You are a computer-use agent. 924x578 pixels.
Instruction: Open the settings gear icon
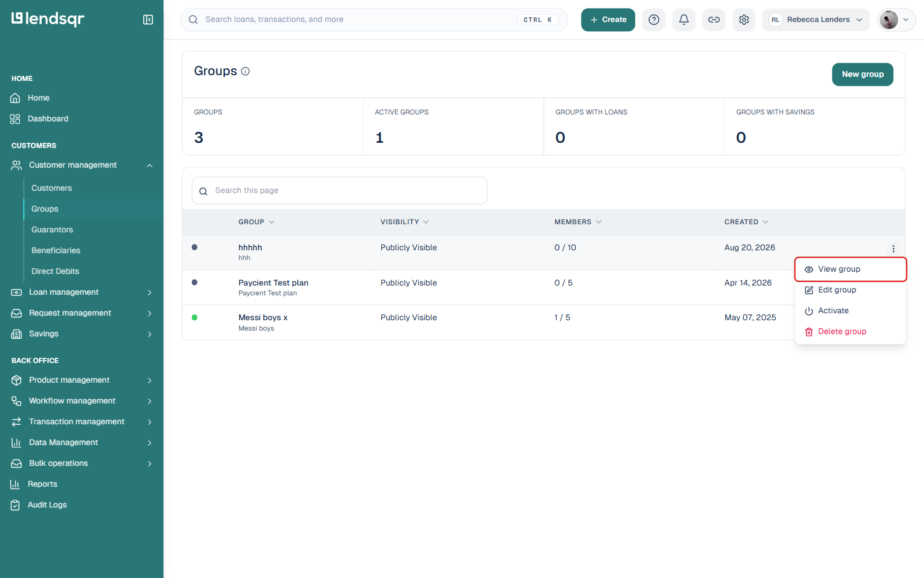click(x=744, y=20)
